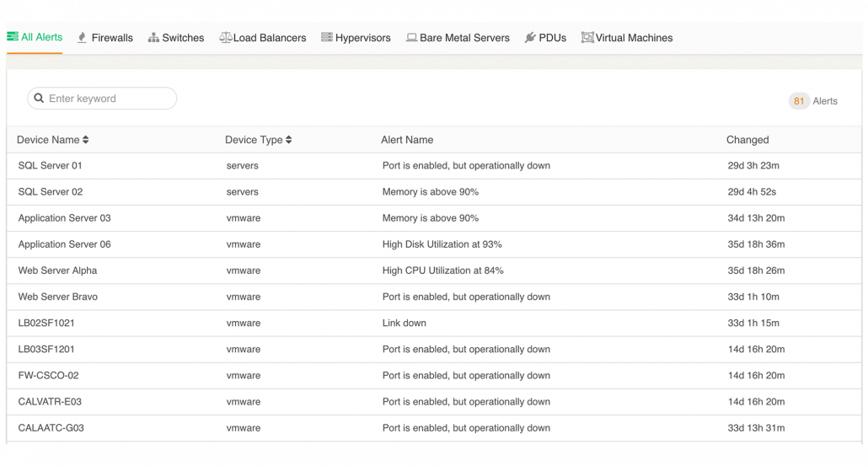
Task: Click the 81 Alerts count badge
Action: tap(799, 101)
